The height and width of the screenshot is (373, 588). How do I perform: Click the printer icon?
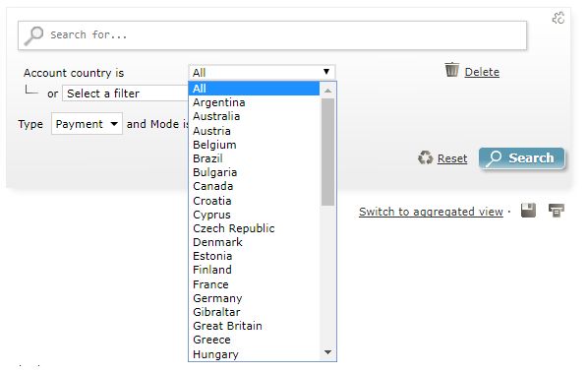(x=557, y=211)
